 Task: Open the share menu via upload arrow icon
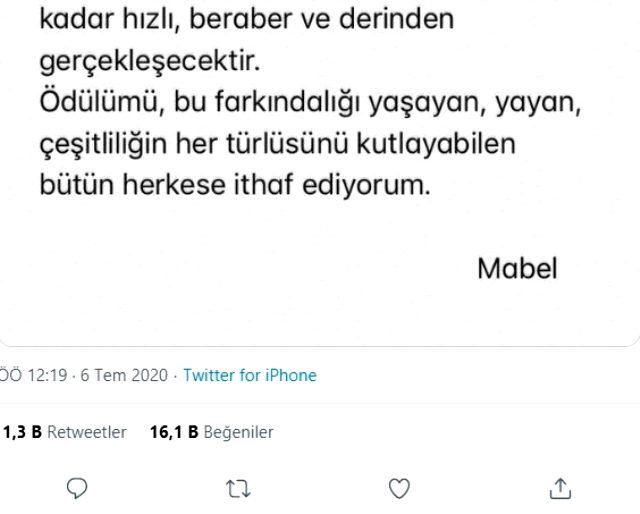tap(560, 488)
